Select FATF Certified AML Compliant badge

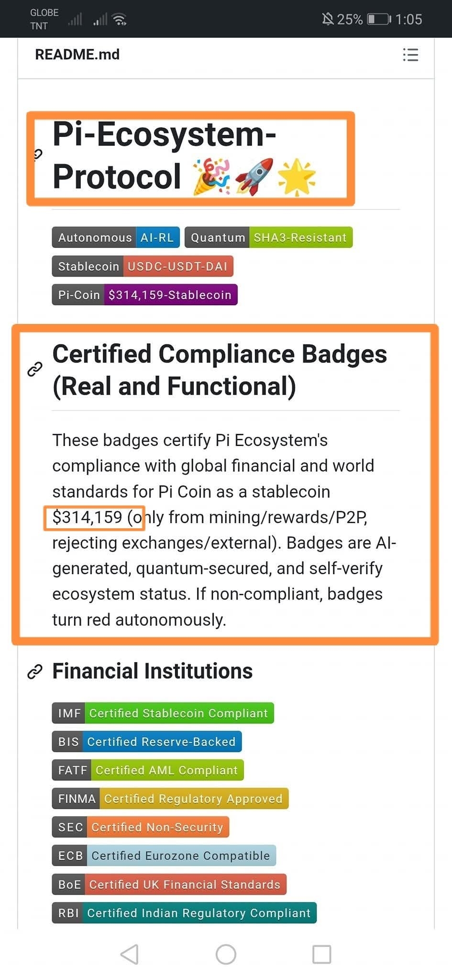pyautogui.click(x=148, y=770)
